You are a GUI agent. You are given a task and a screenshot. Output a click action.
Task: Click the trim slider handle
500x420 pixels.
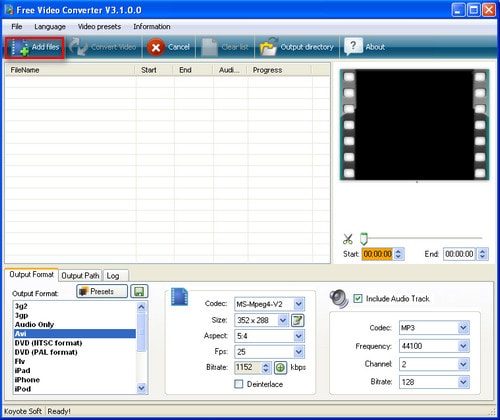pyautogui.click(x=364, y=239)
